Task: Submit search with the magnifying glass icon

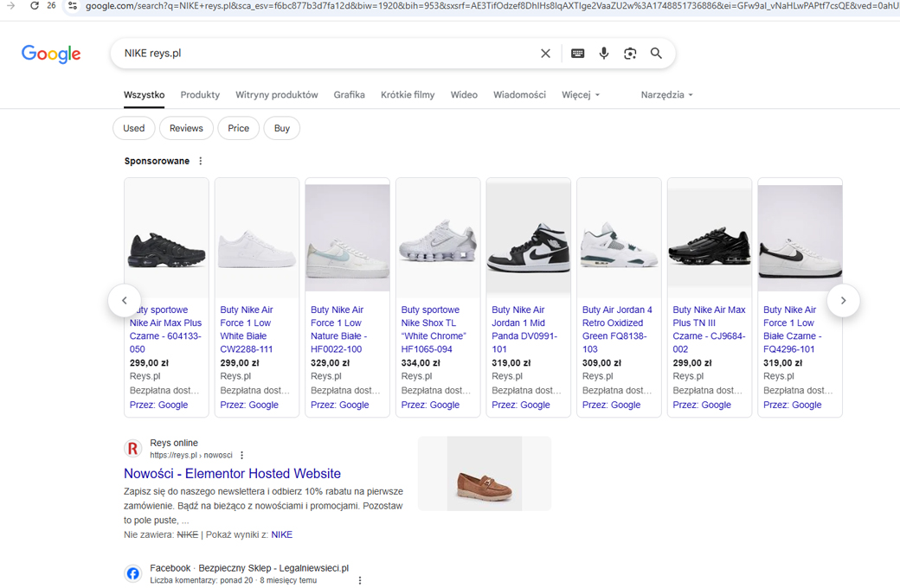Action: [656, 54]
